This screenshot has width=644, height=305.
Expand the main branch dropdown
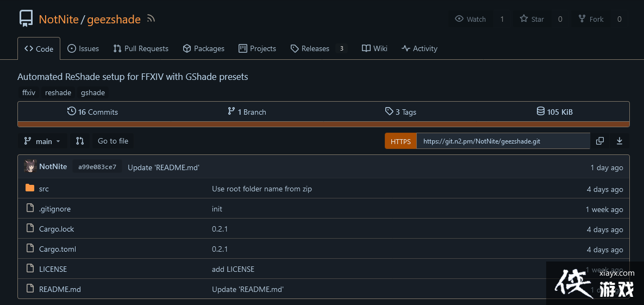42,141
